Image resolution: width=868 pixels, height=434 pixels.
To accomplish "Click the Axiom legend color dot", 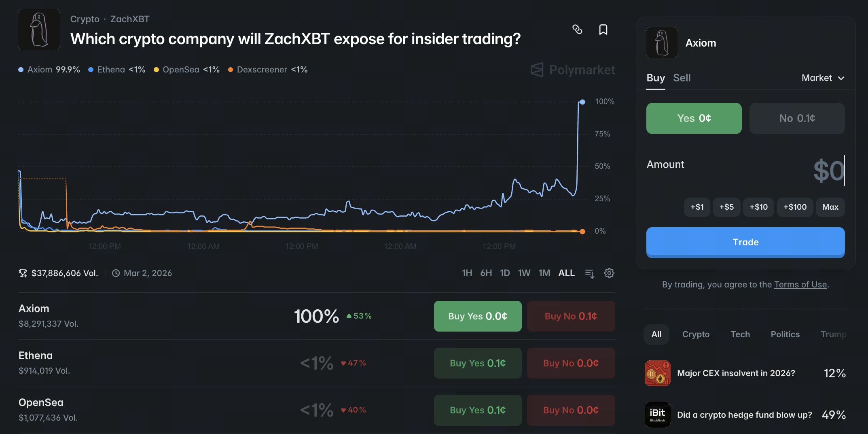I will 21,70.
